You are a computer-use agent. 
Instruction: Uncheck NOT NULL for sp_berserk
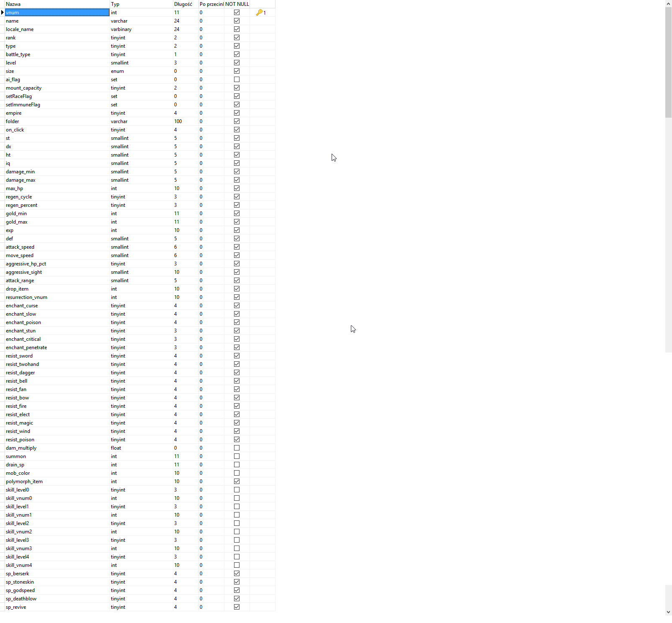point(237,574)
